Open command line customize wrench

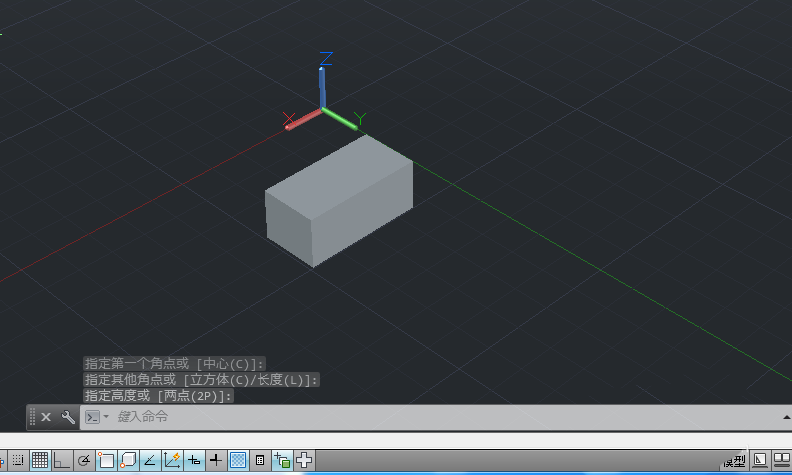[68, 417]
